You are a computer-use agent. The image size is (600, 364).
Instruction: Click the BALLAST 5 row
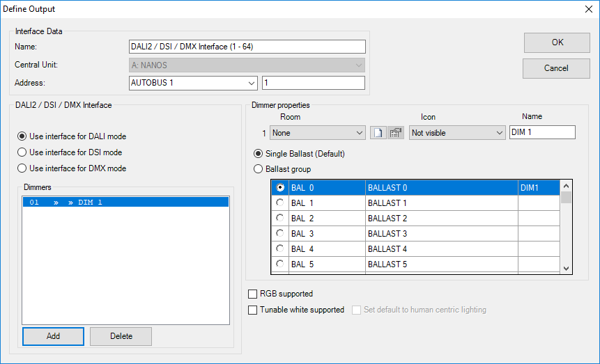pyautogui.click(x=441, y=264)
